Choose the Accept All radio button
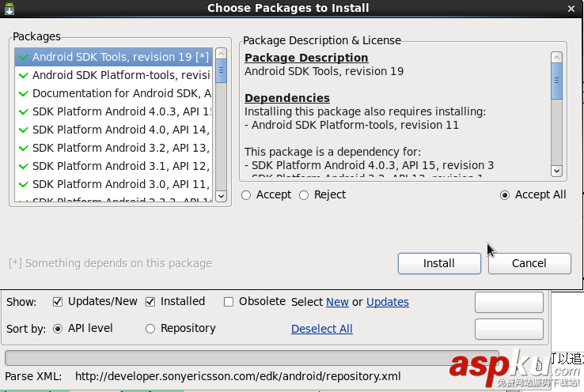584x392 pixels. [x=505, y=195]
